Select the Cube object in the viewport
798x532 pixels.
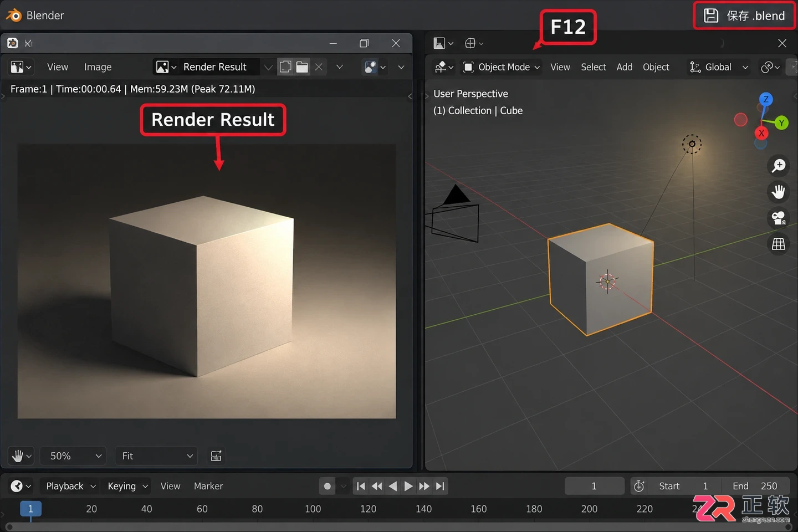coord(601,279)
